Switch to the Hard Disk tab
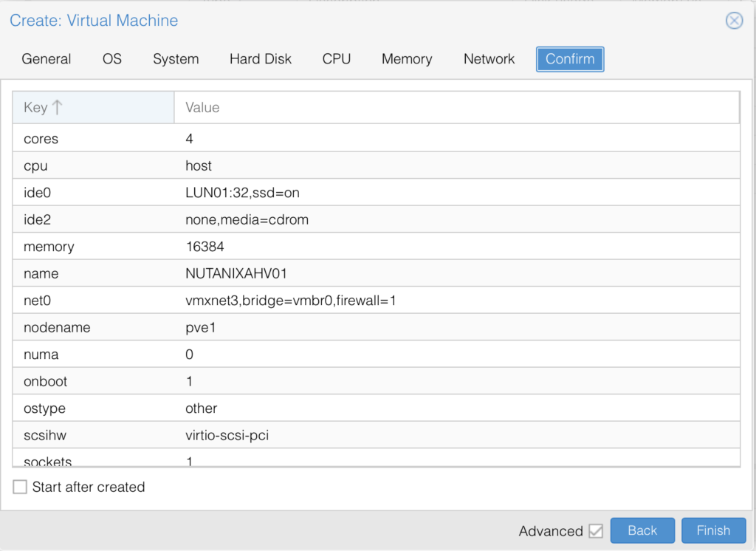The image size is (756, 551). pos(260,59)
